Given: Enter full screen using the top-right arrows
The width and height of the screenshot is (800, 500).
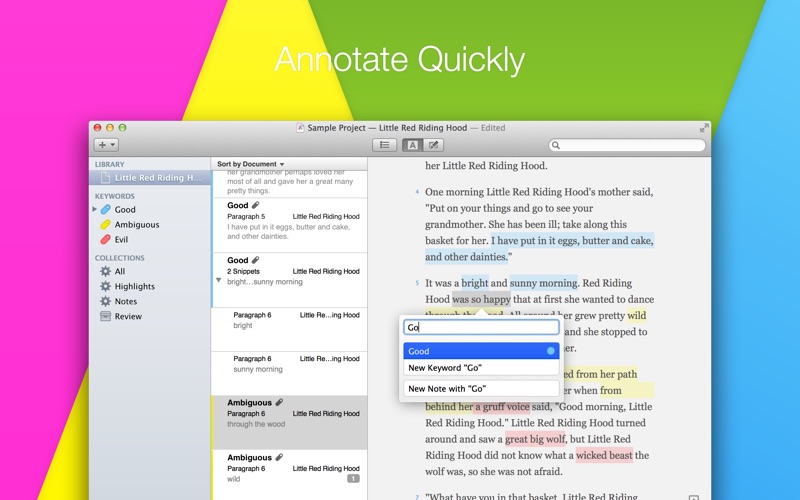Looking at the screenshot, I should coord(704,128).
